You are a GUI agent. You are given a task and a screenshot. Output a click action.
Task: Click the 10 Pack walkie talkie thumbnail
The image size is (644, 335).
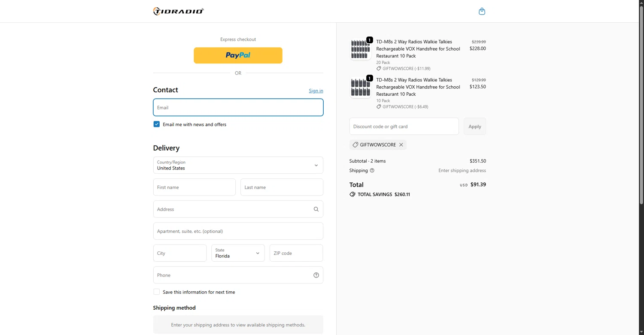click(360, 88)
